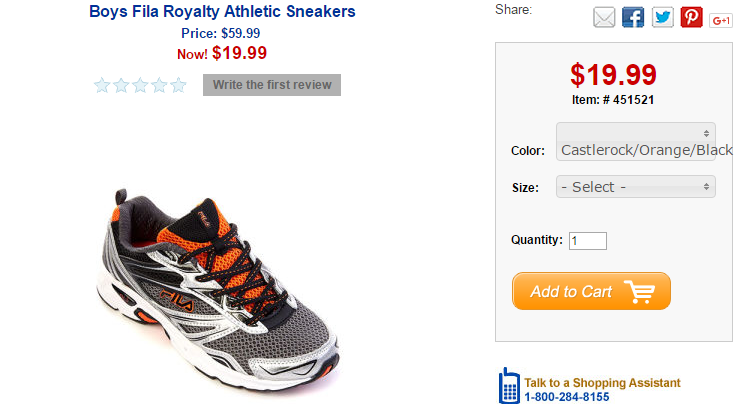
Task: Open the Size Select dropdown
Action: 636,187
